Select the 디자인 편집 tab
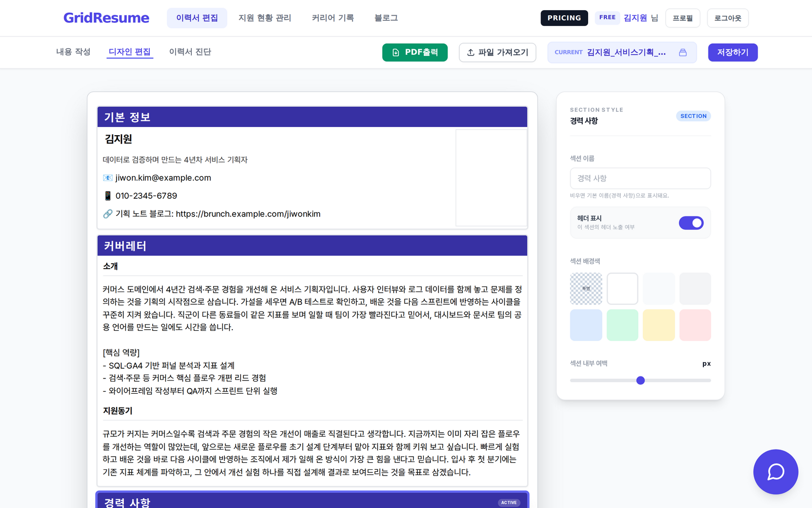812x508 pixels. coord(129,52)
